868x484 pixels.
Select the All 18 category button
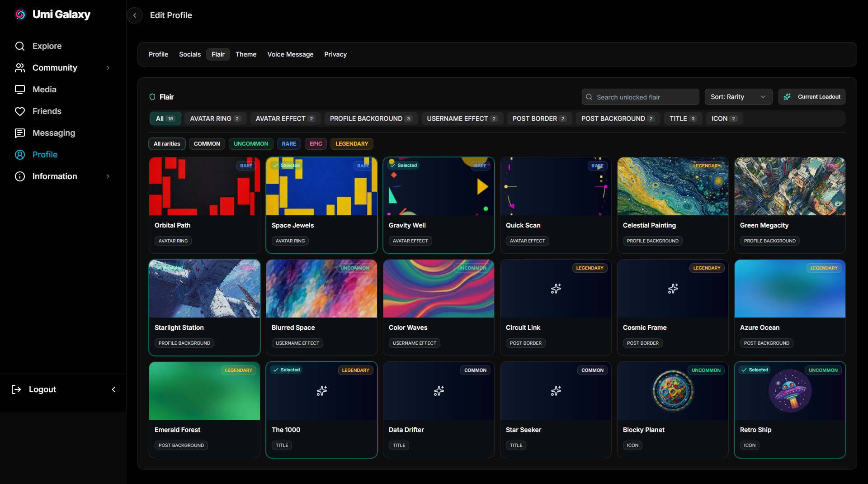click(x=165, y=119)
